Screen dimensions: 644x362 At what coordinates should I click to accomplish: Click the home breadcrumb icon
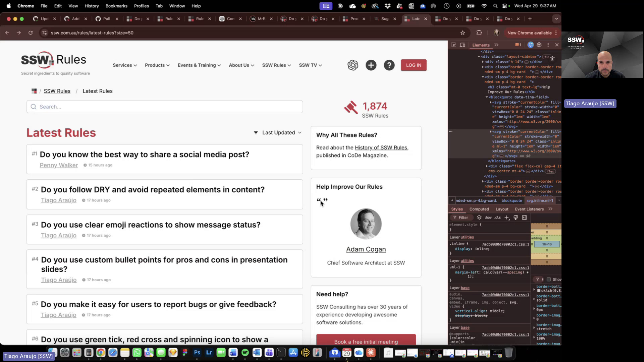(x=34, y=91)
